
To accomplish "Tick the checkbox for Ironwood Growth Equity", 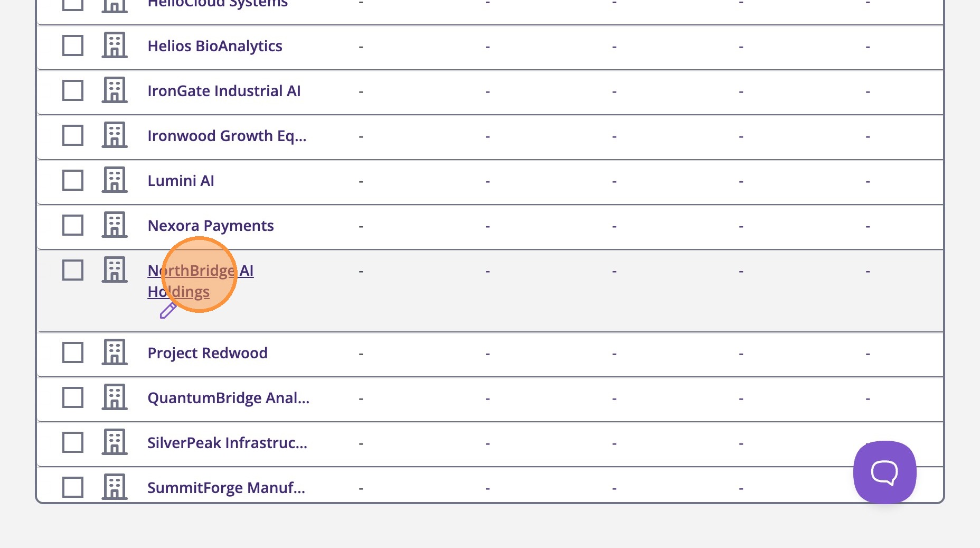I will [x=73, y=135].
